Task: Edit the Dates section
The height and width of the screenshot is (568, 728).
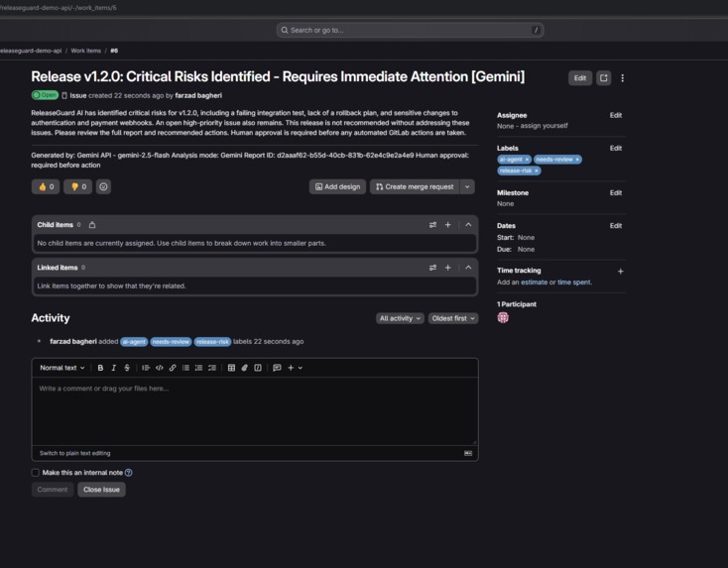Action: pyautogui.click(x=616, y=226)
